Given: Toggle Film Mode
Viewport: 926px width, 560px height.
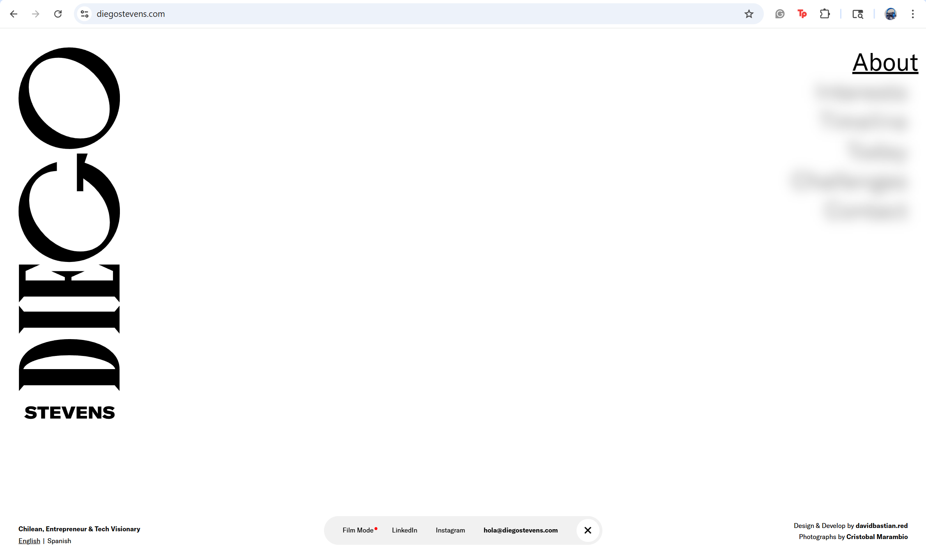Looking at the screenshot, I should pos(358,530).
